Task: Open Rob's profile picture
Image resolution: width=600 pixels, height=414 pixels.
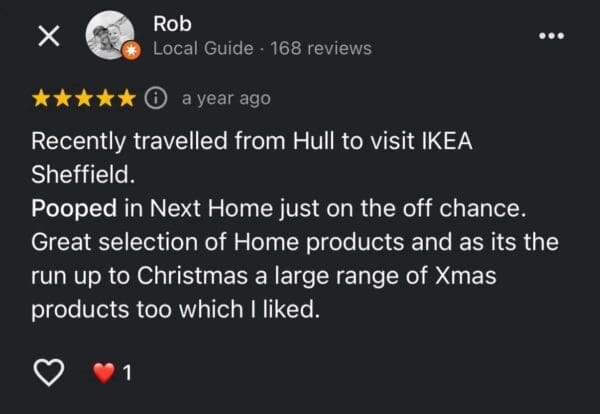Action: 109,35
